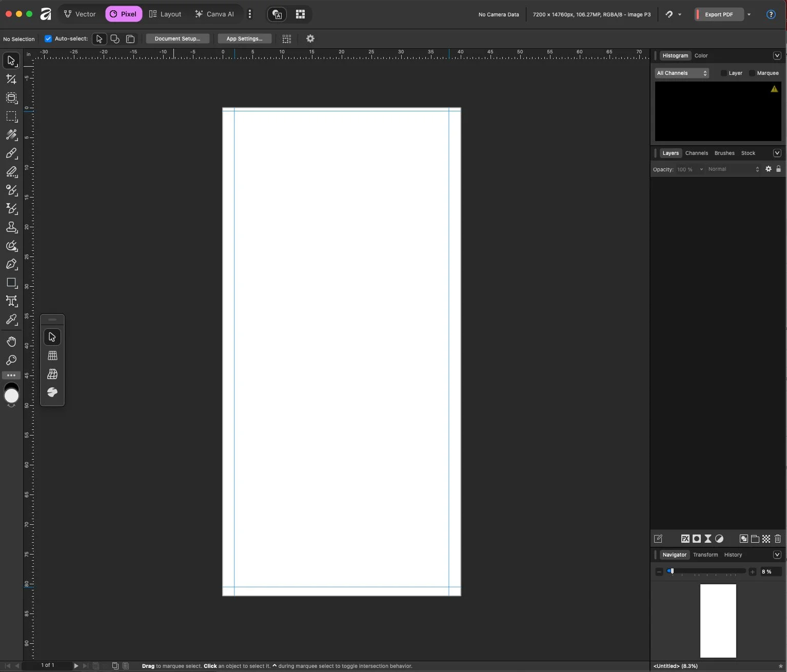
Task: Choose the Clone Stamp tool
Action: point(11,227)
